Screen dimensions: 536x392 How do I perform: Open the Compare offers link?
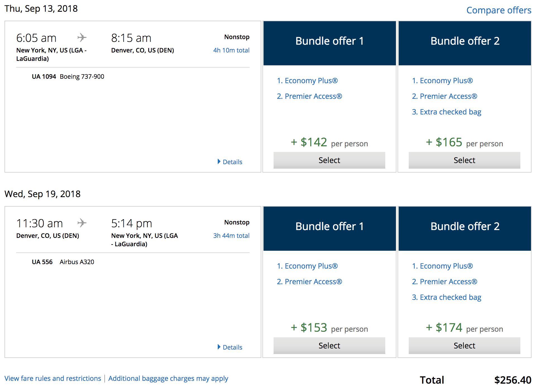pyautogui.click(x=499, y=10)
